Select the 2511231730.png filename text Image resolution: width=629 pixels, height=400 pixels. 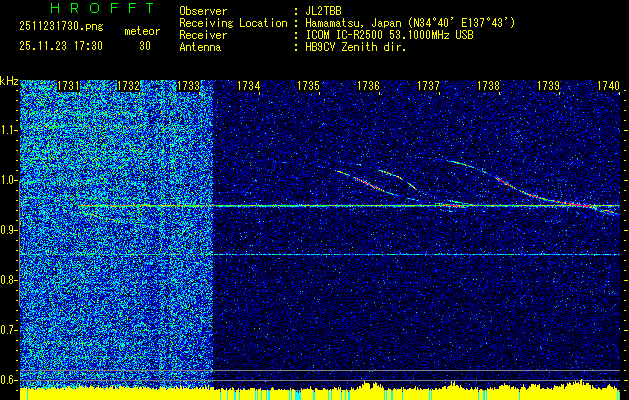[61, 26]
